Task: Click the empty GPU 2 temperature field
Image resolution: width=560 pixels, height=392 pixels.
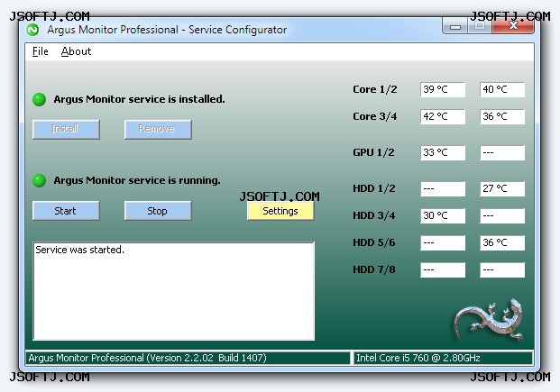Action: 502,153
